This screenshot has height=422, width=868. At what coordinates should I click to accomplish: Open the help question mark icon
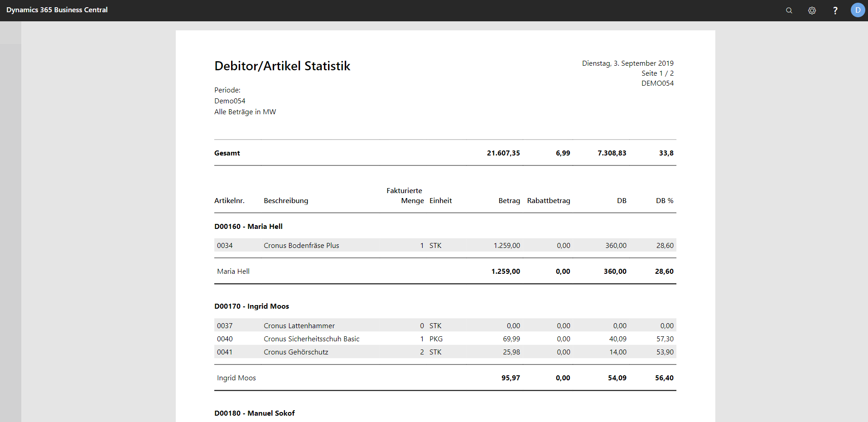(x=835, y=10)
